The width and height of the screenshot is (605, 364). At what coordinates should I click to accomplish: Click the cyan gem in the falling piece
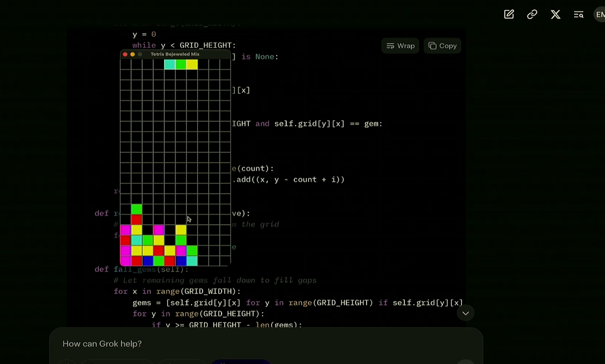tap(170, 64)
